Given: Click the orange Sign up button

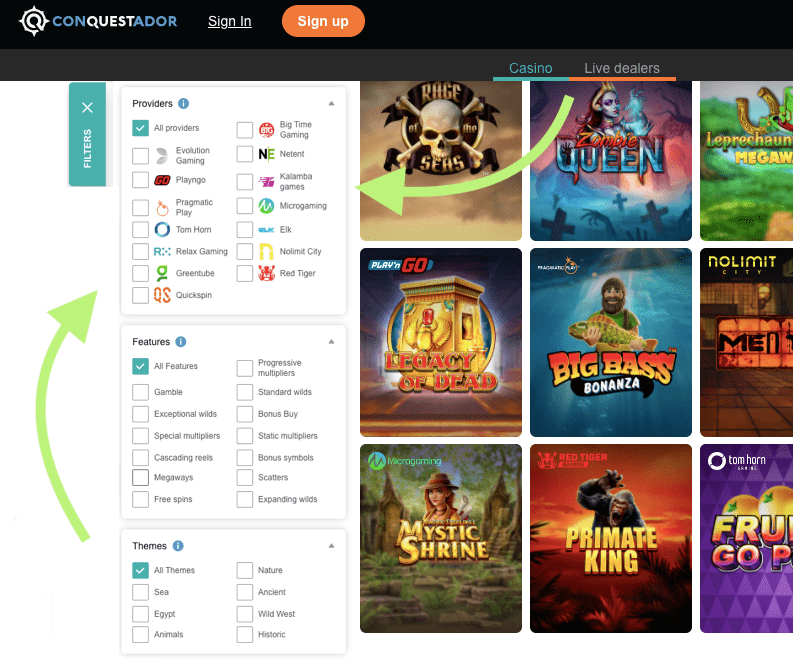Looking at the screenshot, I should pos(323,21).
